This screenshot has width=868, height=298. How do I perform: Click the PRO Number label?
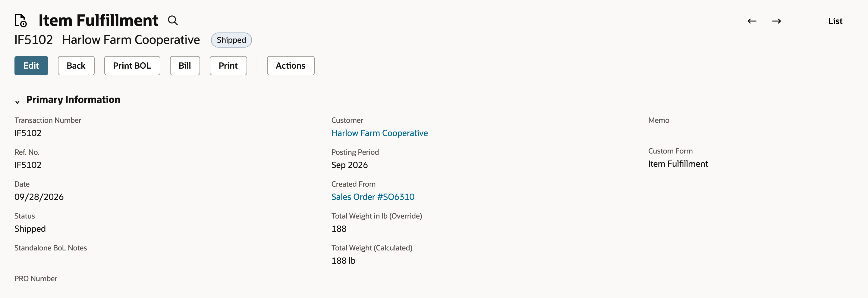coord(36,278)
